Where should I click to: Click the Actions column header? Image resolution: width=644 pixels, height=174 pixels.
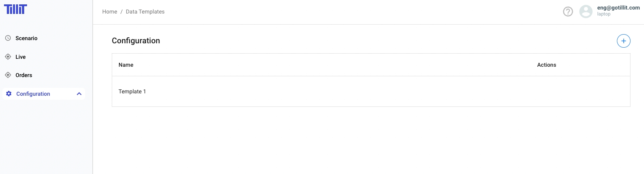547,65
